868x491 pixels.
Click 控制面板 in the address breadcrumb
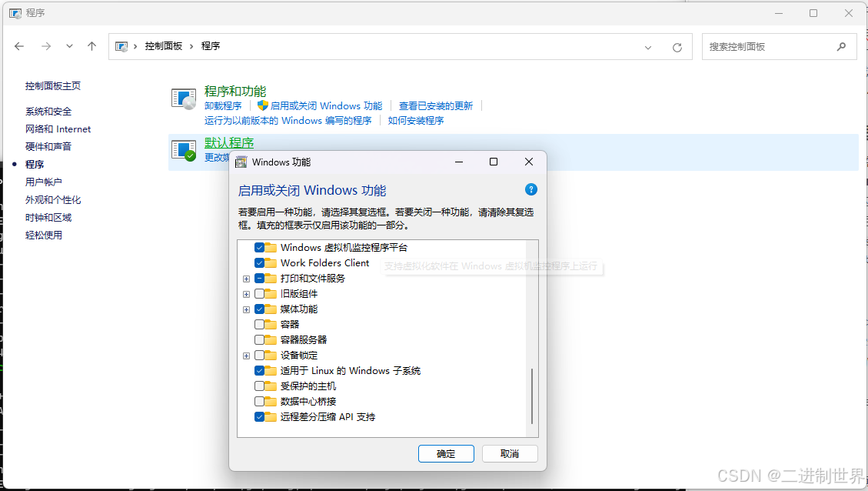click(164, 46)
